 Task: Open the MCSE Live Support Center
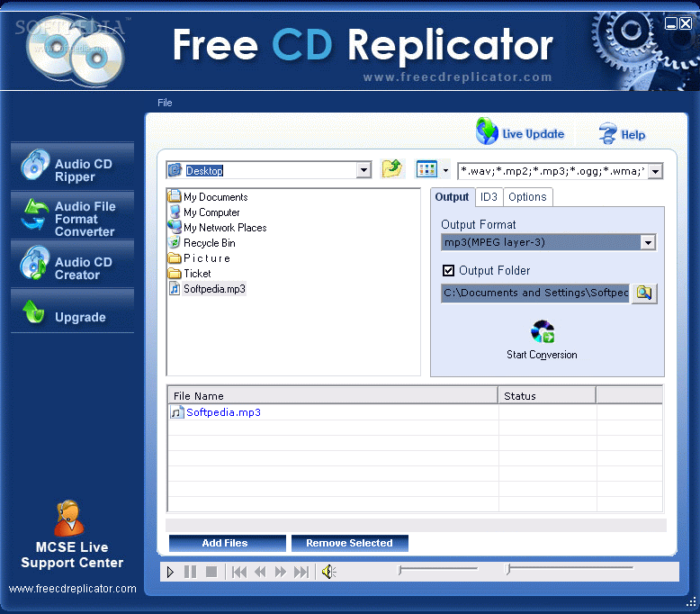[x=71, y=535]
